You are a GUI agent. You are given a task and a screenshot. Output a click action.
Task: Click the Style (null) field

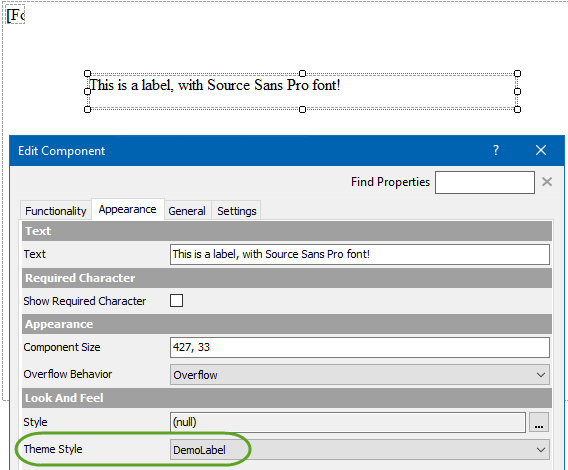click(x=348, y=422)
